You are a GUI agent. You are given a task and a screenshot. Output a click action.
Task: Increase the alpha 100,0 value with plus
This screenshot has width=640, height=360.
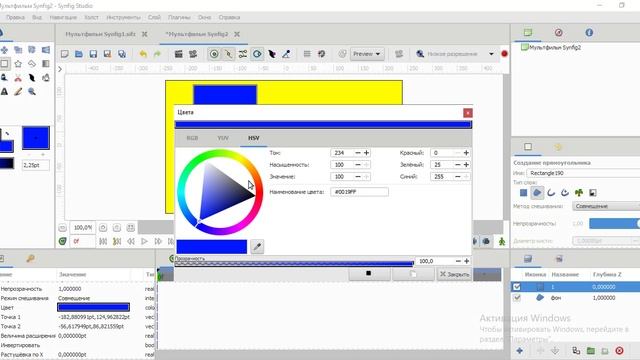pos(467,261)
